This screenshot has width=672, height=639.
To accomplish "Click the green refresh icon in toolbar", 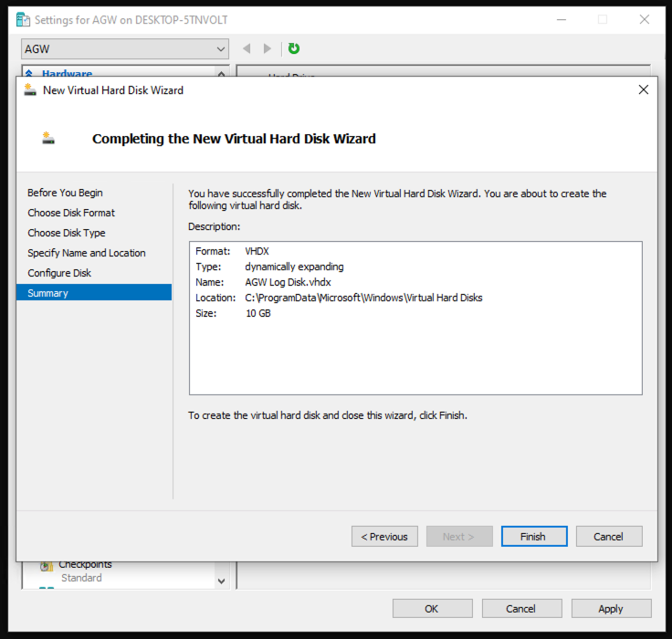I will click(x=294, y=48).
